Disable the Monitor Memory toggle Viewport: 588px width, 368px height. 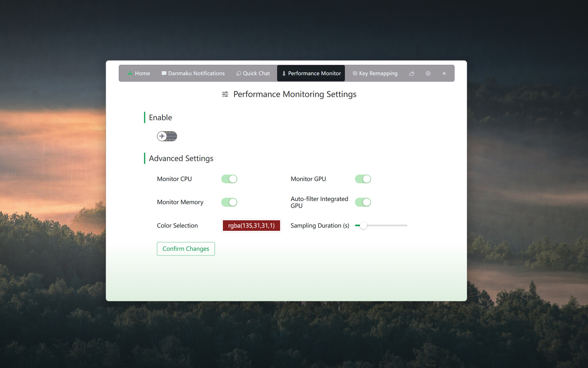coord(229,202)
